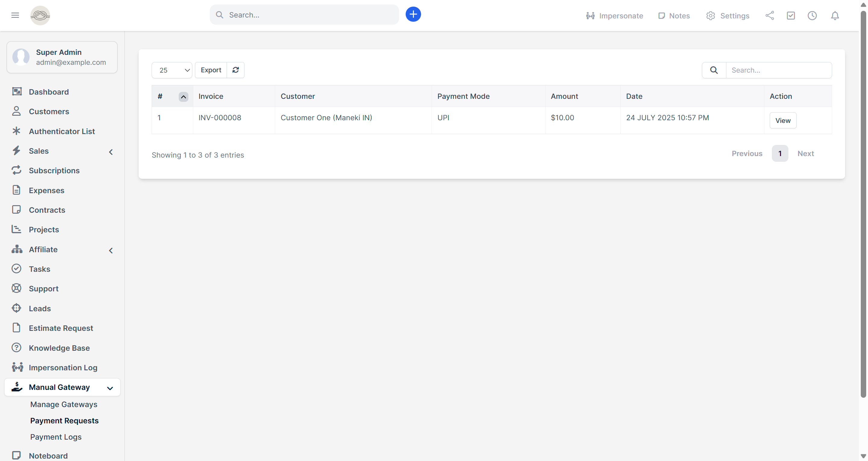Screen dimensions: 868x461
Task: Click the Settings gear icon
Action: click(x=711, y=16)
